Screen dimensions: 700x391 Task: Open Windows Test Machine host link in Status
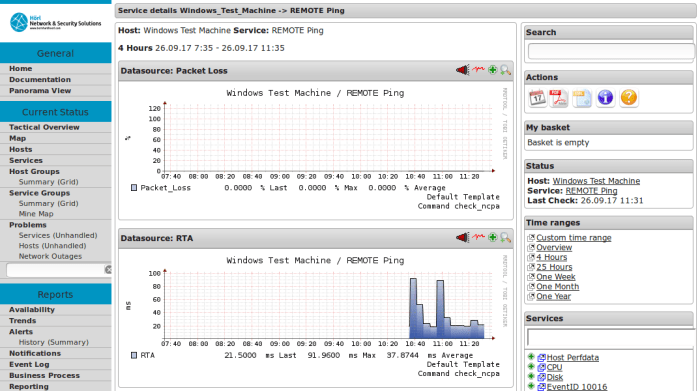[x=596, y=181]
